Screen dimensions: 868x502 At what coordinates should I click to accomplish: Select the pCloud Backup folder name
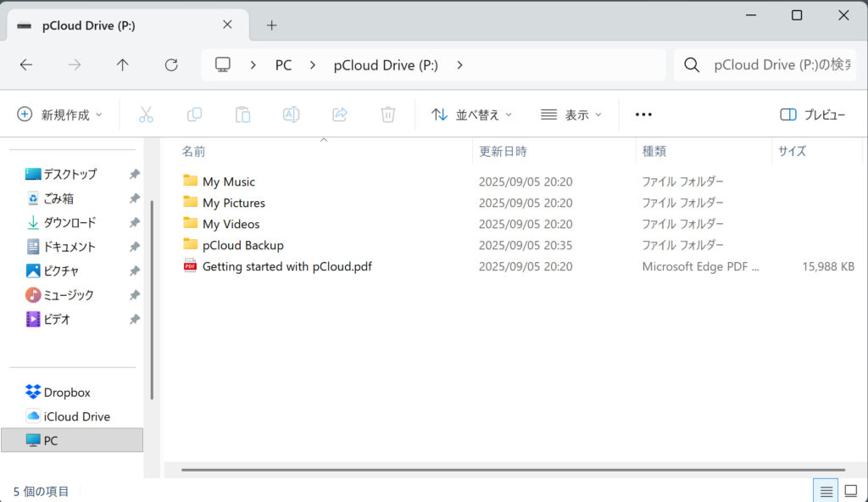pos(243,245)
